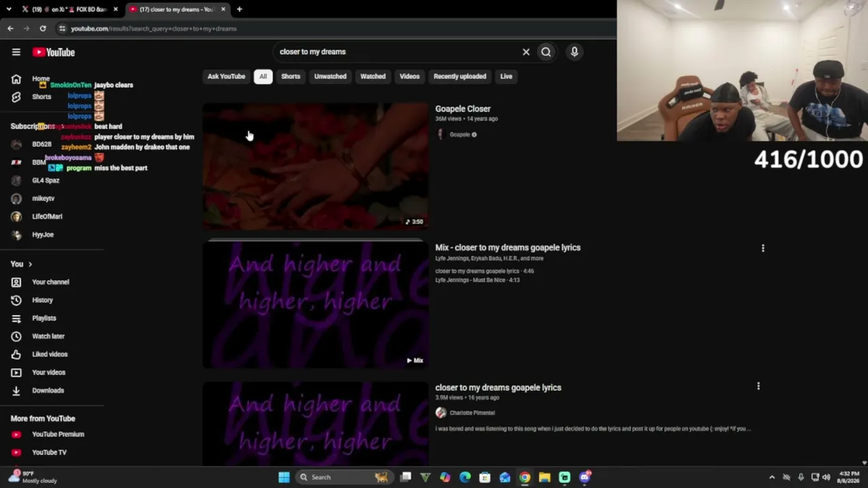Open the weather widget on taskbar
868x488 pixels.
33,477
